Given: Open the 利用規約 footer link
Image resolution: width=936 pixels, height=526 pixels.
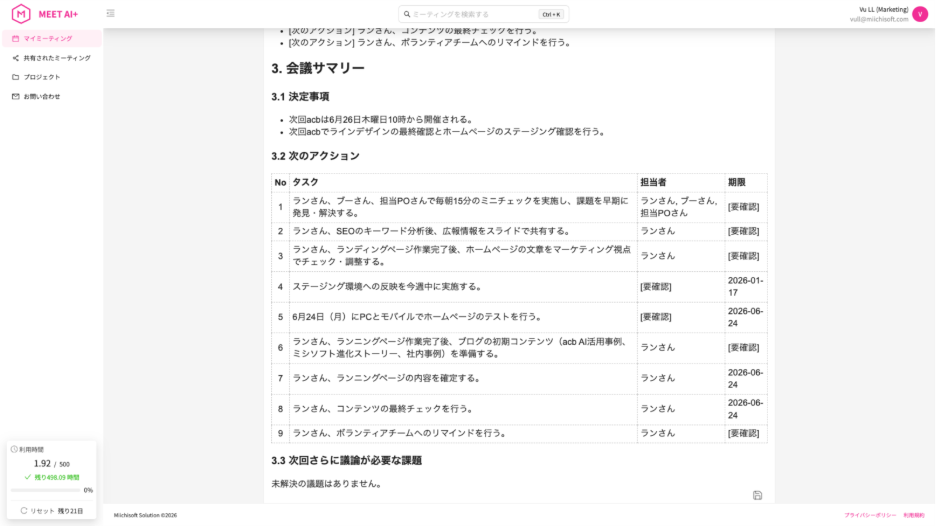Looking at the screenshot, I should pyautogui.click(x=913, y=515).
